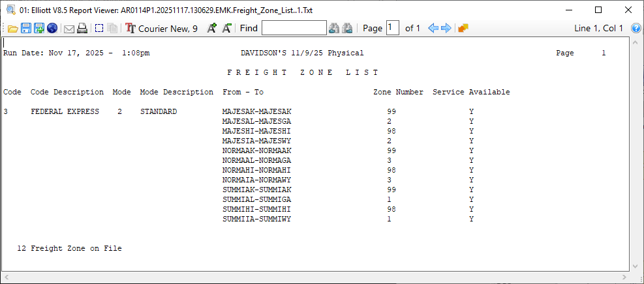Click the Save (floppy disk) icon

[26, 28]
